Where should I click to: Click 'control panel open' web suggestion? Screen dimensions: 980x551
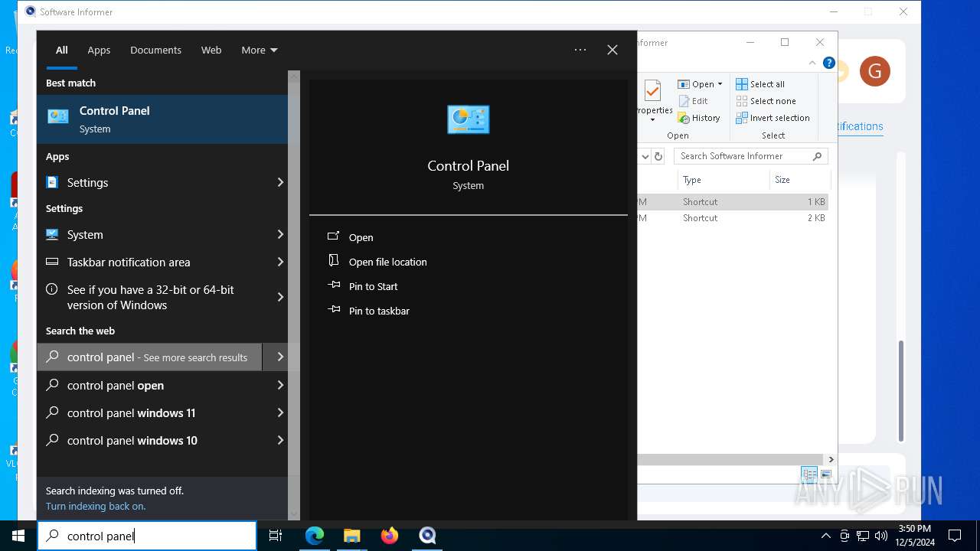click(x=149, y=385)
